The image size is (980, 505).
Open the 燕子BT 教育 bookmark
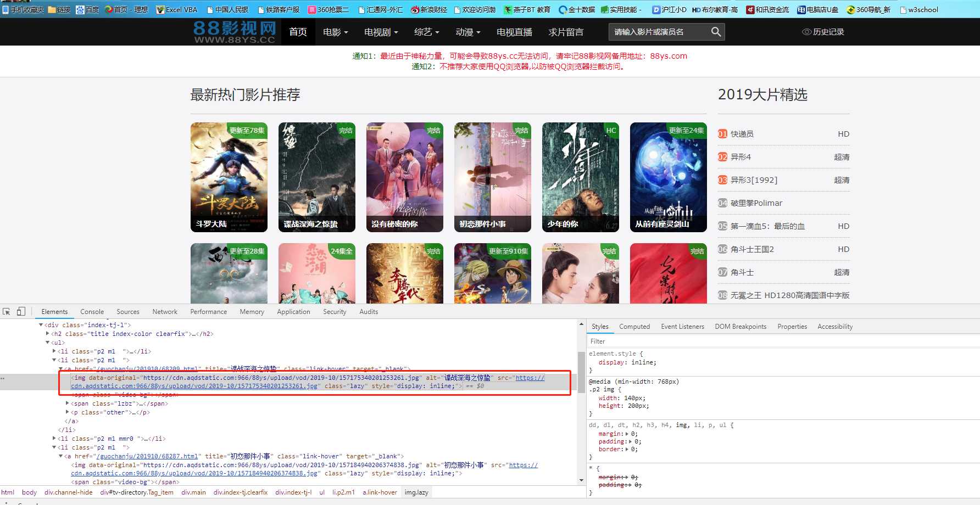(x=527, y=9)
